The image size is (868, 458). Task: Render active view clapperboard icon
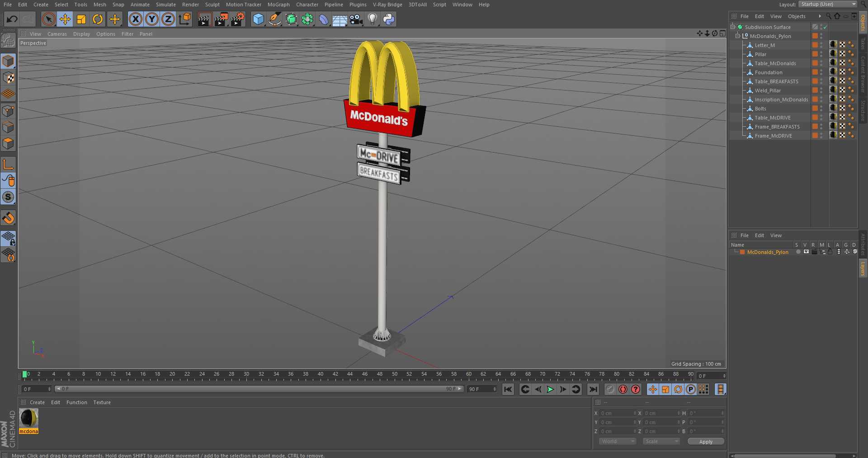click(x=204, y=19)
